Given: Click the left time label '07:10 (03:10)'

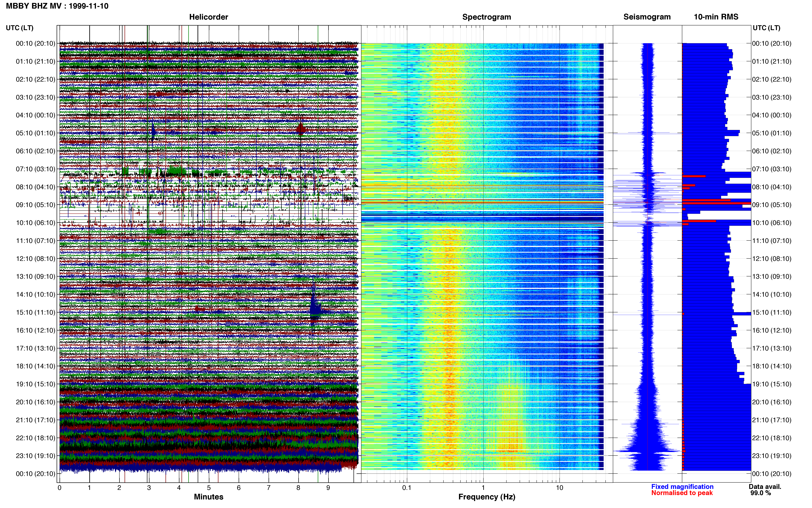Looking at the screenshot, I should 35,169.
